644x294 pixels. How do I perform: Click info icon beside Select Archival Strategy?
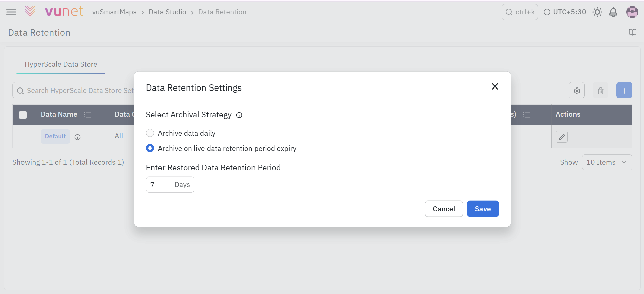[239, 115]
